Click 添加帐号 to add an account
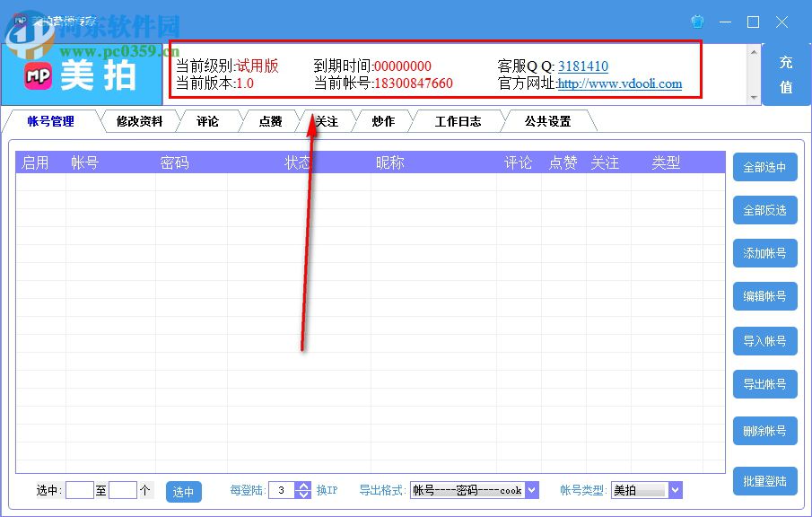Image resolution: width=812 pixels, height=517 pixels. coord(764,253)
